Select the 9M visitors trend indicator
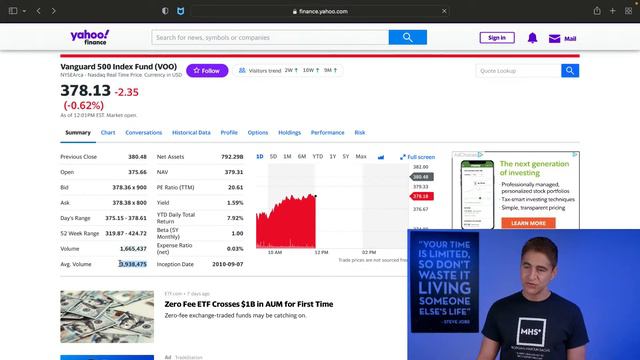The width and height of the screenshot is (640, 360). point(331,70)
